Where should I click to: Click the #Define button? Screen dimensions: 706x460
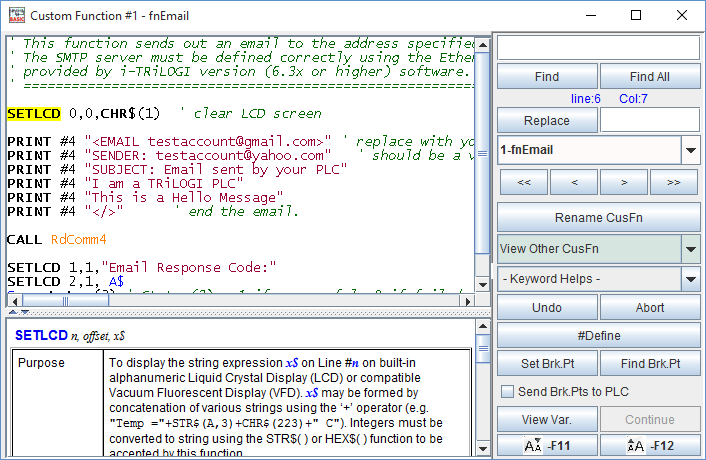coord(599,336)
